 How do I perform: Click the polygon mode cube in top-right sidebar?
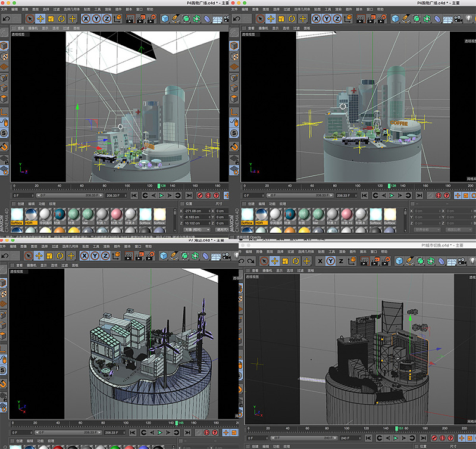click(x=234, y=98)
